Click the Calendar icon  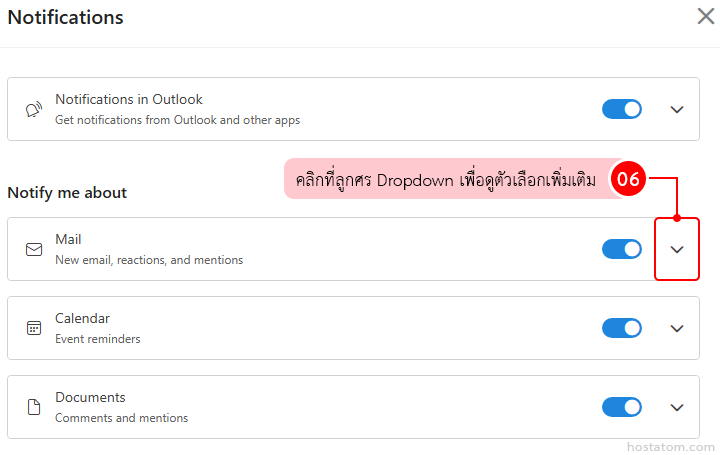coord(34,328)
